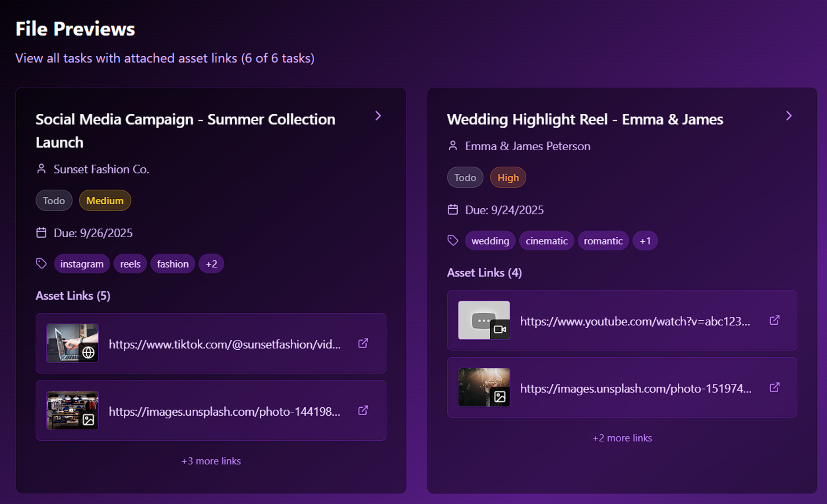Screen dimensions: 827x504
Task: Select the instagram tag
Action: tap(82, 264)
